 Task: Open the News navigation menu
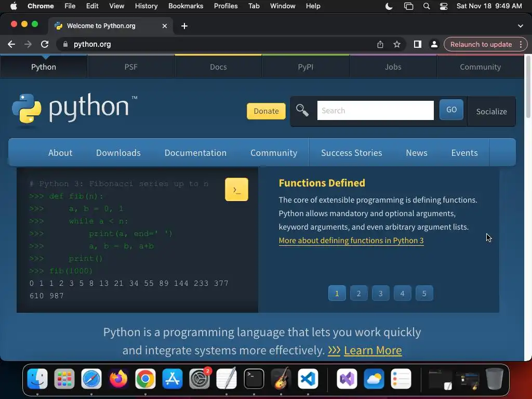pyautogui.click(x=417, y=153)
